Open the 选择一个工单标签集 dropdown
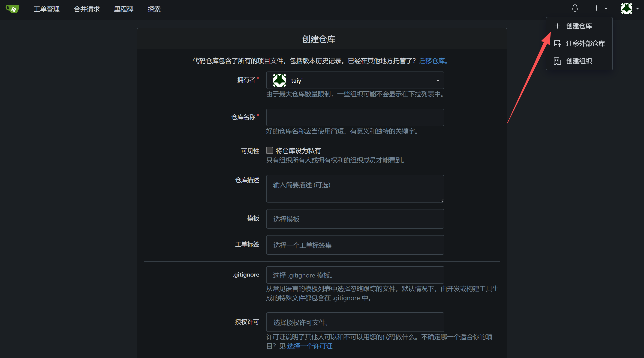644x358 pixels. pos(355,245)
